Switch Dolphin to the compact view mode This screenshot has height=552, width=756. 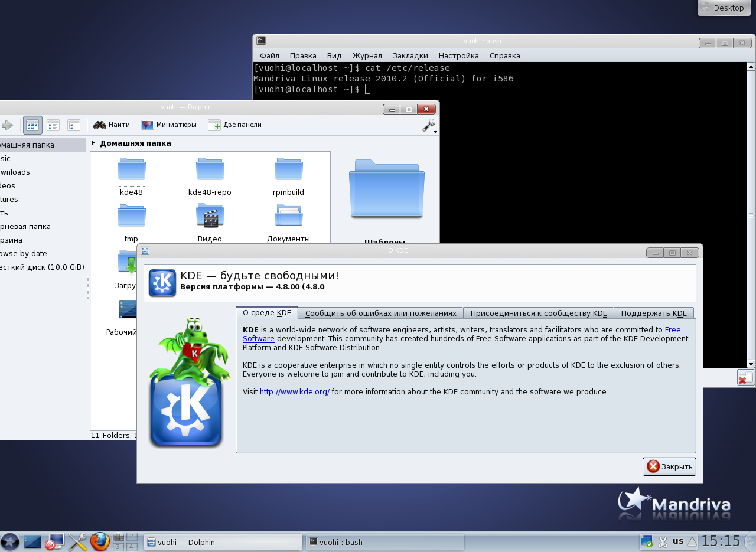[53, 125]
